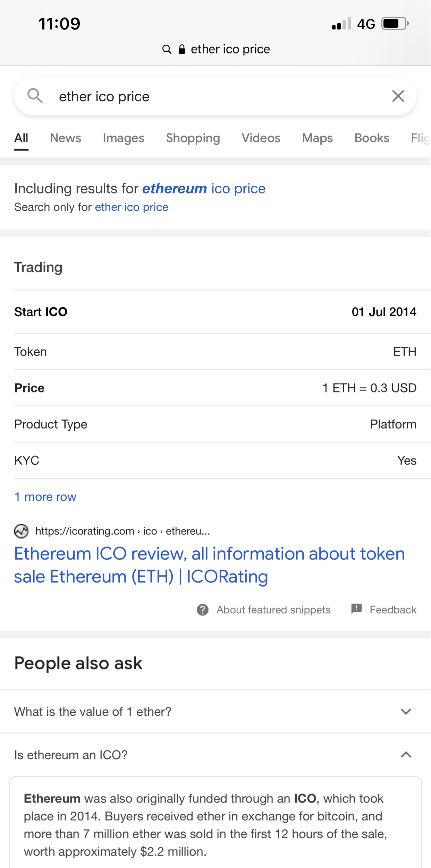
Task: Switch to the News tab
Action: 66,138
